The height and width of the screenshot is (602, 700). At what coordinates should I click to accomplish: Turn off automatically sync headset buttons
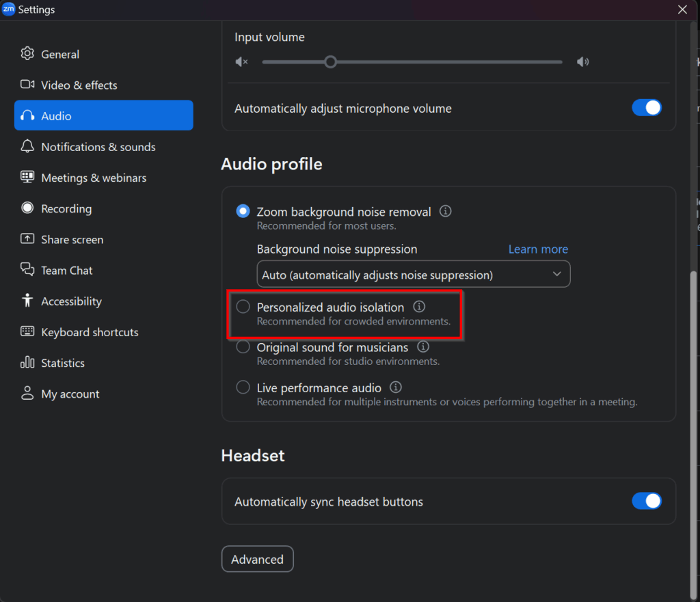coord(646,501)
